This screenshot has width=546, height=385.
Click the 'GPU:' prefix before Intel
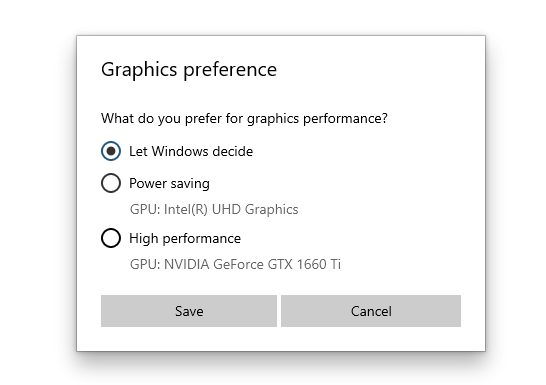coord(145,210)
